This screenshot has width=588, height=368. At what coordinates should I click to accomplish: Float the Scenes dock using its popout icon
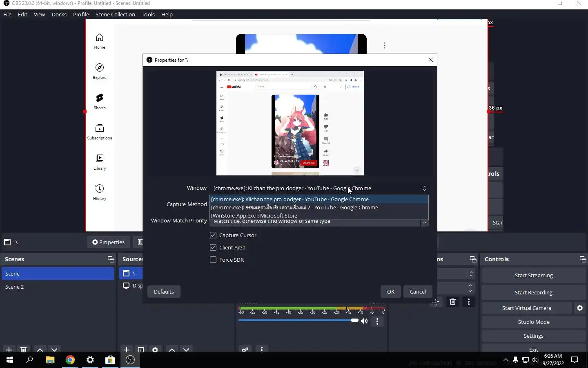111,259
